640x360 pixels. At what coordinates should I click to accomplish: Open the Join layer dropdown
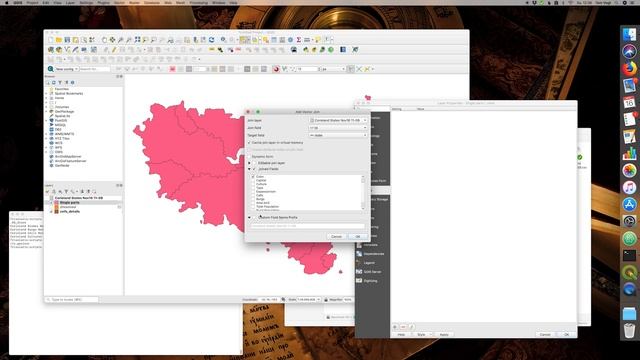coord(338,120)
